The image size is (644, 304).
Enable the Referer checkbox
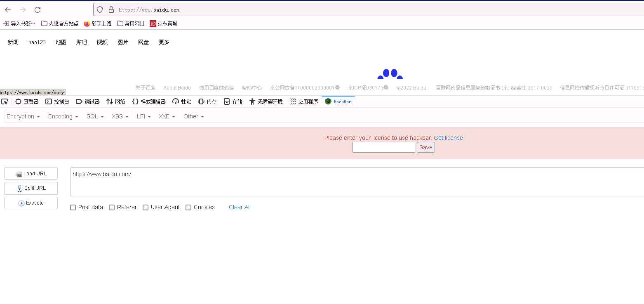point(112,207)
